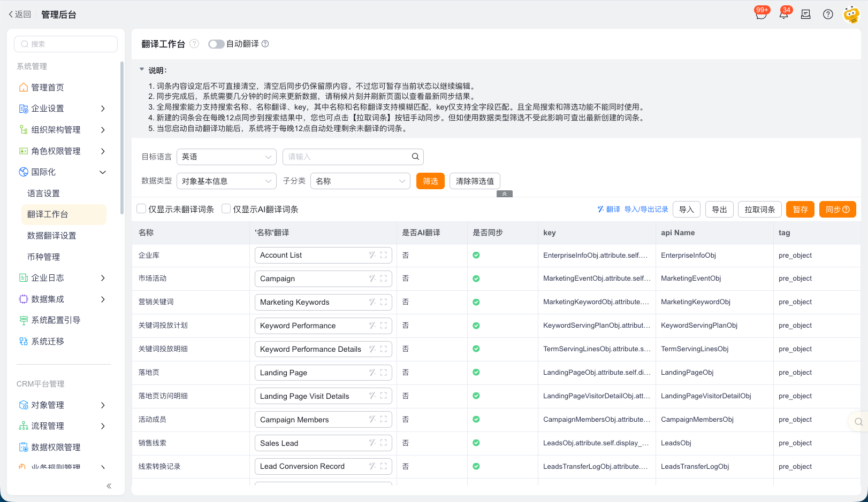This screenshot has height=502, width=868.
Task: Click the 管理首页 home icon
Action: [24, 87]
